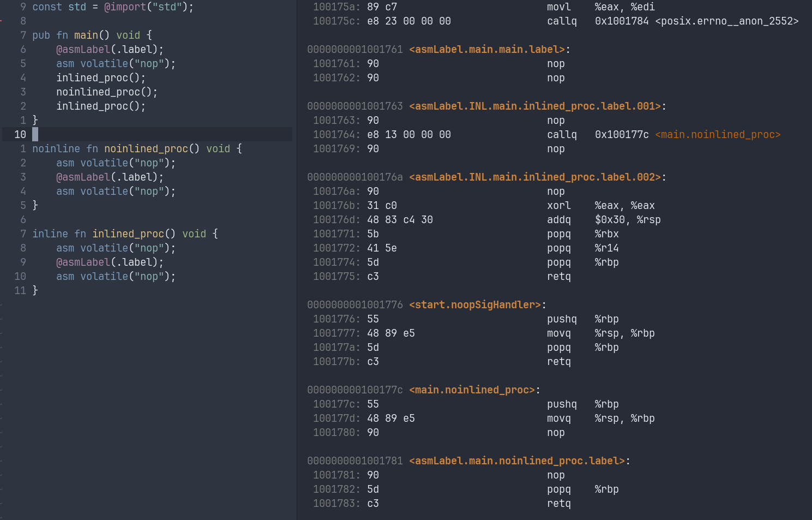
Task: Click the addq $0x30, %rsp instruction
Action: (x=603, y=220)
